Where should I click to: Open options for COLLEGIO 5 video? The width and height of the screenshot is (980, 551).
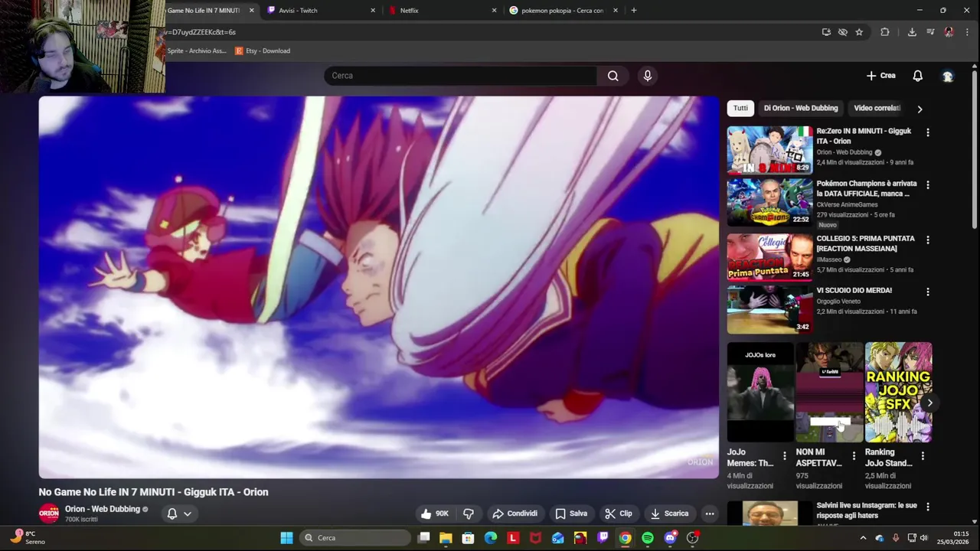coord(928,240)
